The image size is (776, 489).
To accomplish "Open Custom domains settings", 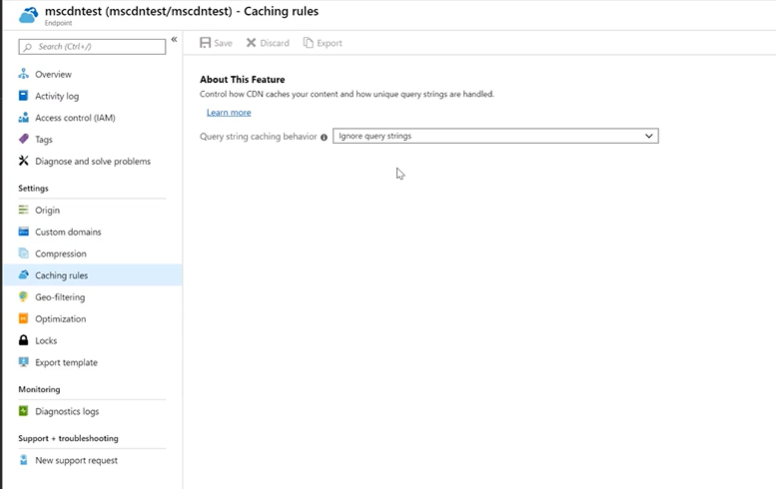I will [x=68, y=232].
